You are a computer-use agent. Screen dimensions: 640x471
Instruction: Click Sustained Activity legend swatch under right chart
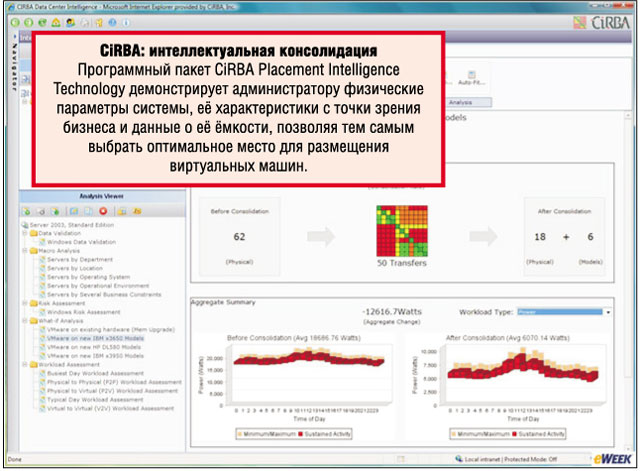click(515, 434)
